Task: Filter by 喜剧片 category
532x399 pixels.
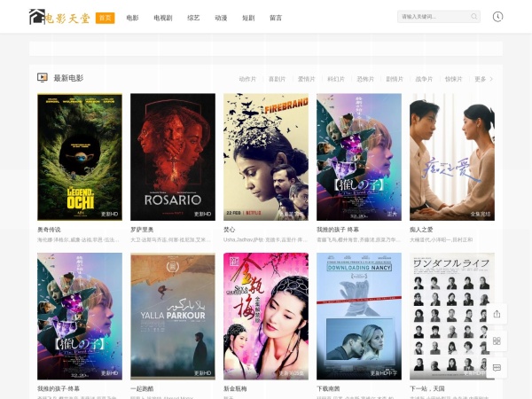Action: (277, 79)
